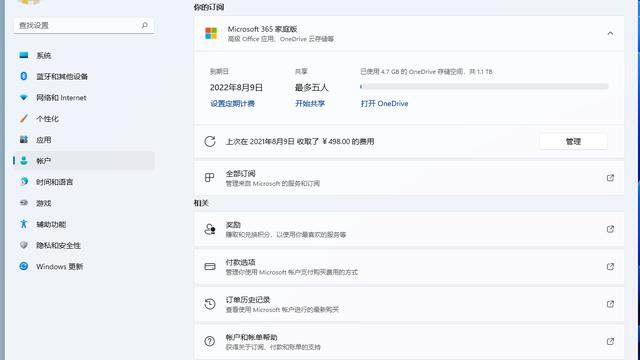Click the search magnifier icon in settings
The width and height of the screenshot is (640, 360).
point(144,25)
